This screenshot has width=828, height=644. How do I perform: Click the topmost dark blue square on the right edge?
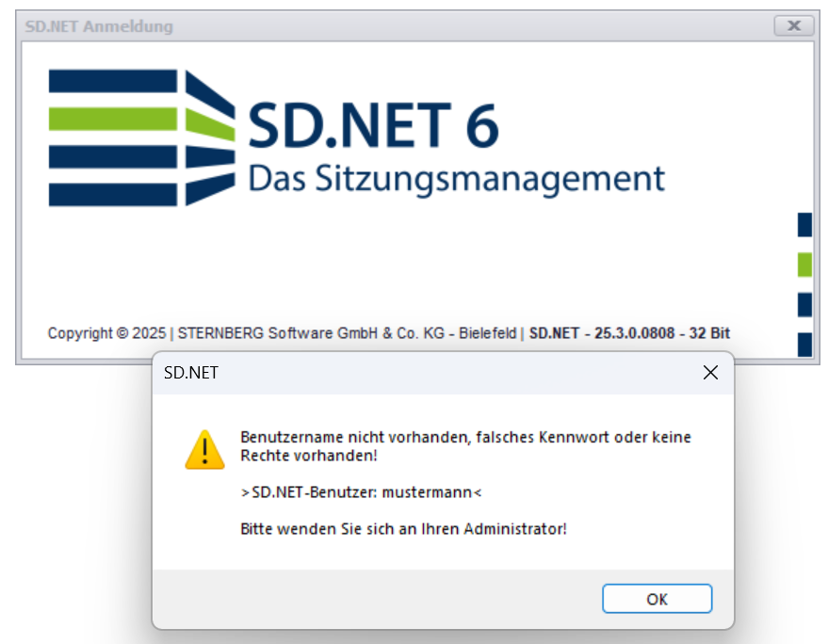(804, 224)
